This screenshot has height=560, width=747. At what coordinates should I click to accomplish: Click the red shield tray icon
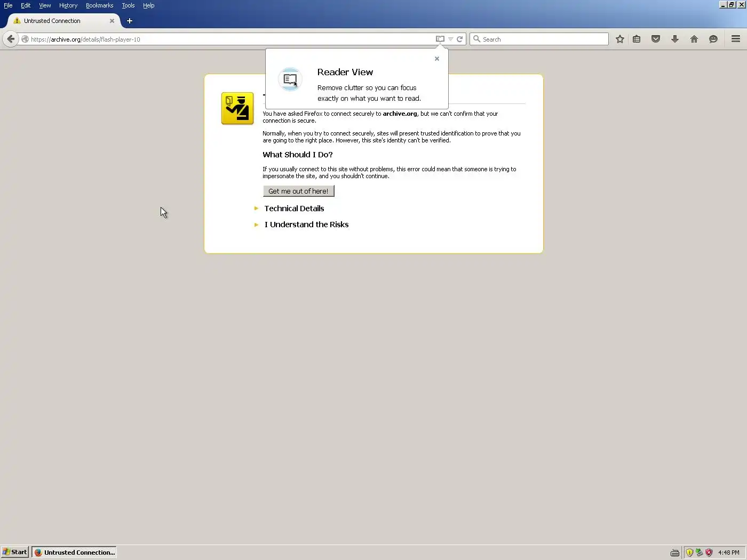[709, 553]
